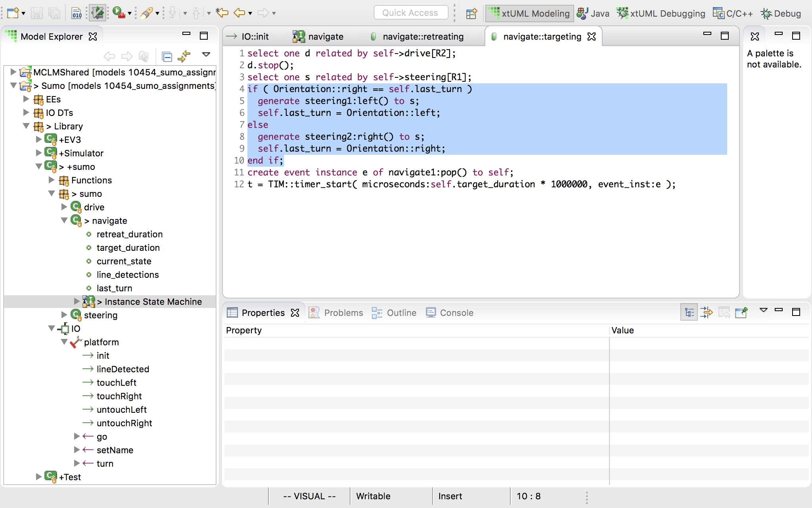Viewport: 812px width, 508px height.
Task: Click into the Quick Access field
Action: coord(411,13)
